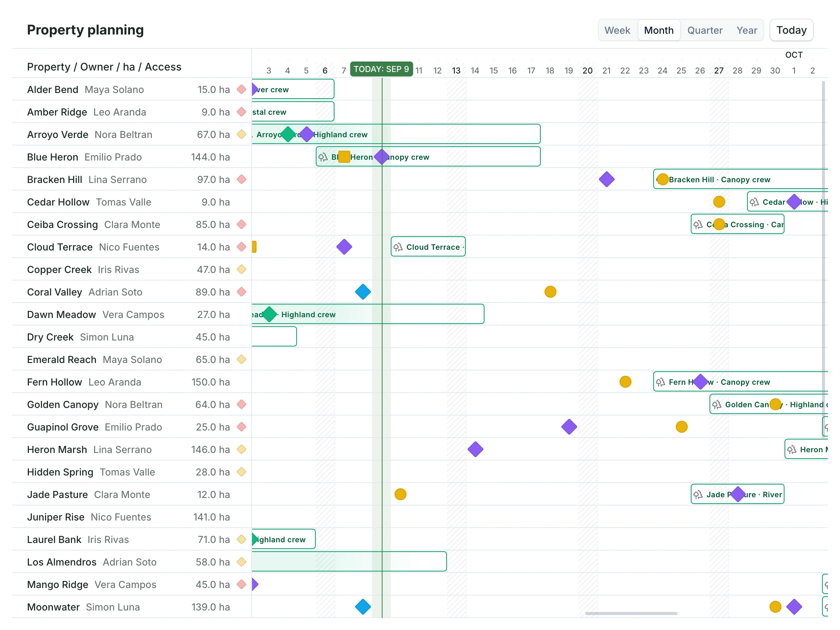Open the Cloud Terrace task bar

[x=428, y=247]
